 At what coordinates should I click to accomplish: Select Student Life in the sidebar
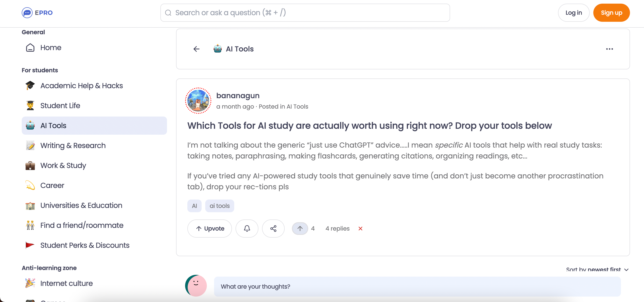tap(60, 105)
